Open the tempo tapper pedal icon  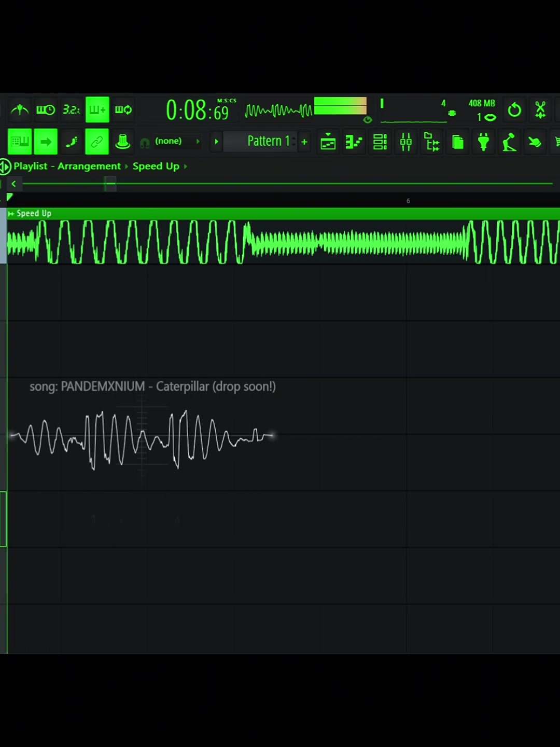509,142
